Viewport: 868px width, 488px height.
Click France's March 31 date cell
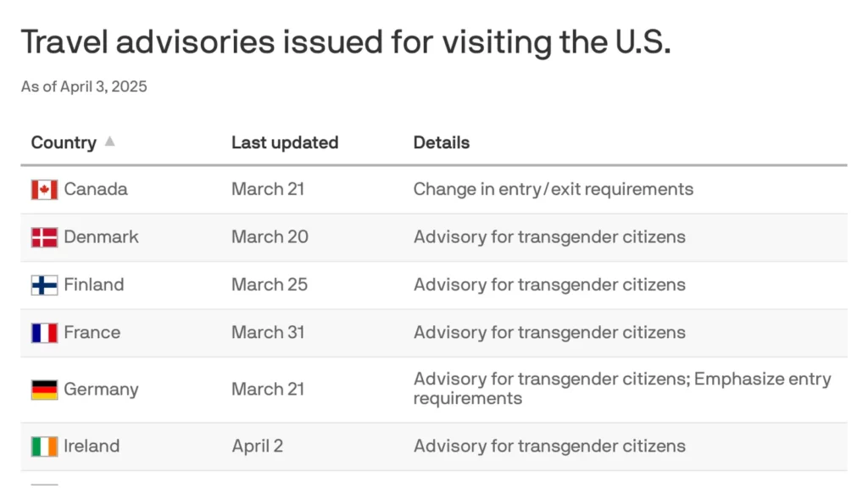(x=268, y=332)
